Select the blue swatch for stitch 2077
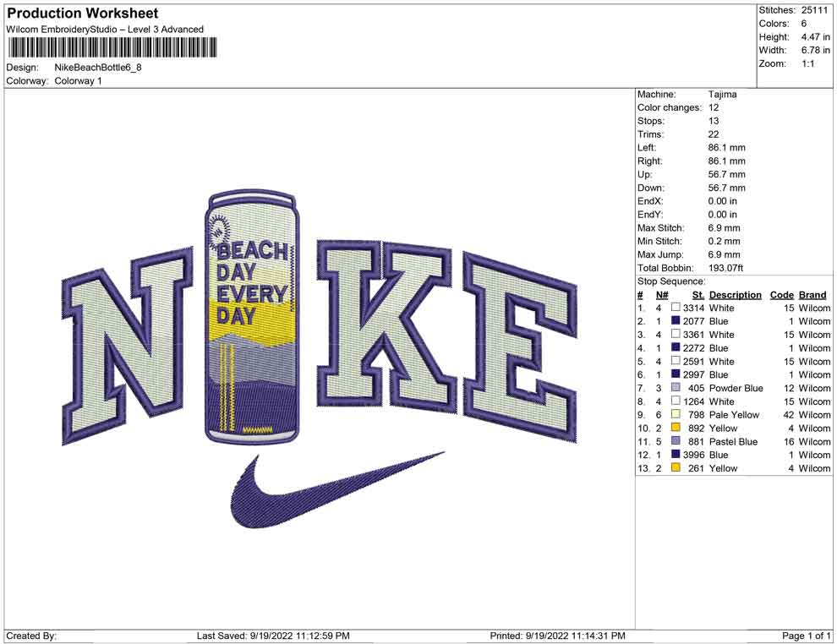Screen dimensions: 837x644 coord(676,320)
